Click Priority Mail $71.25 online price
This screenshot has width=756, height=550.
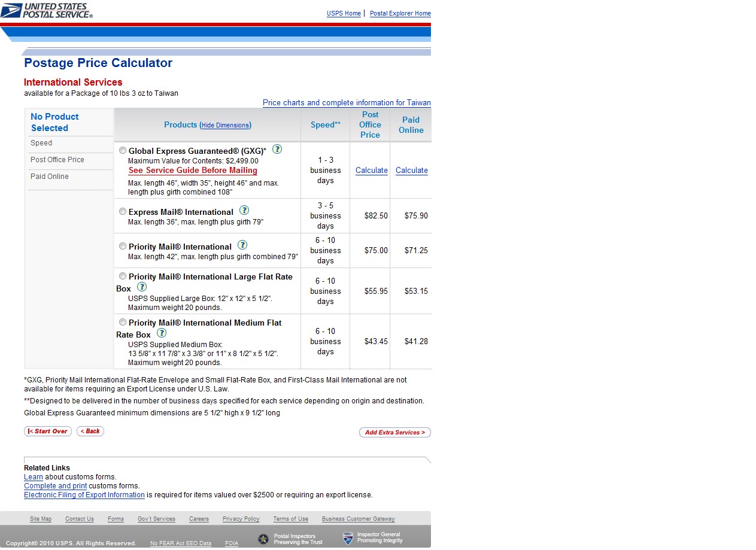416,250
